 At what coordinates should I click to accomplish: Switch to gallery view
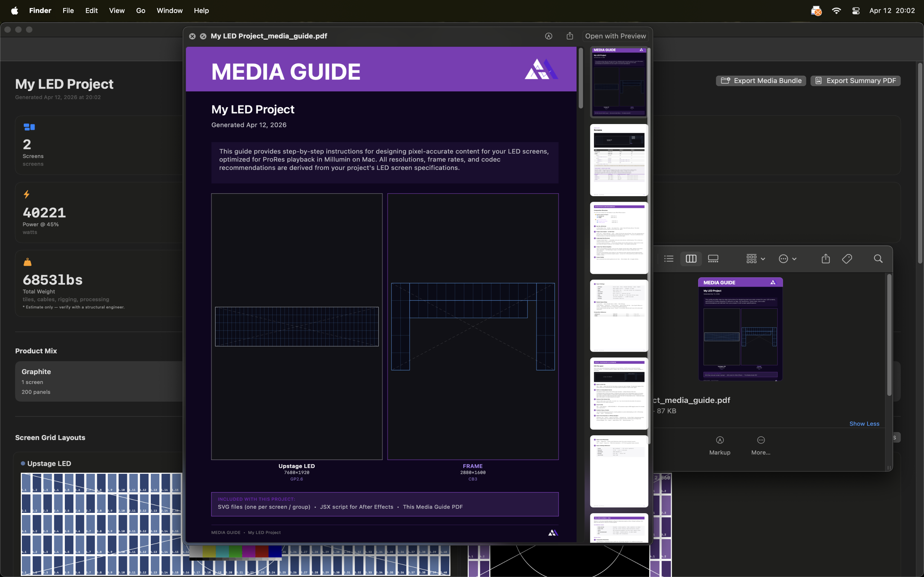[713, 258]
